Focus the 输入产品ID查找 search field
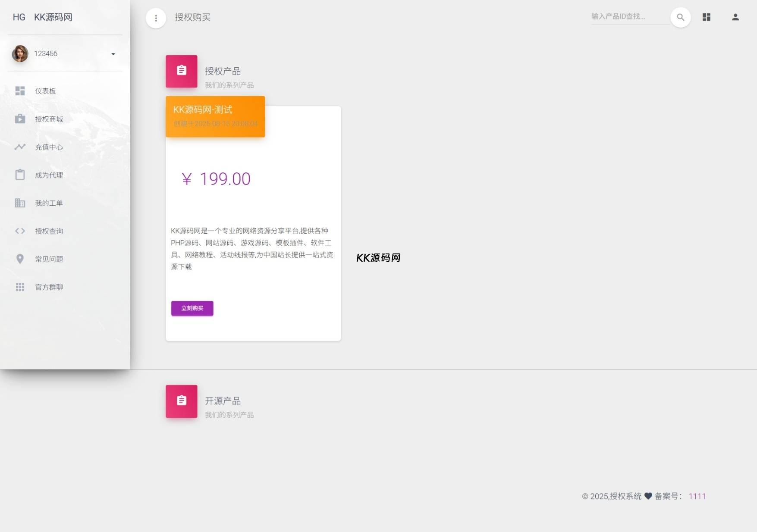This screenshot has width=757, height=532. pyautogui.click(x=630, y=16)
